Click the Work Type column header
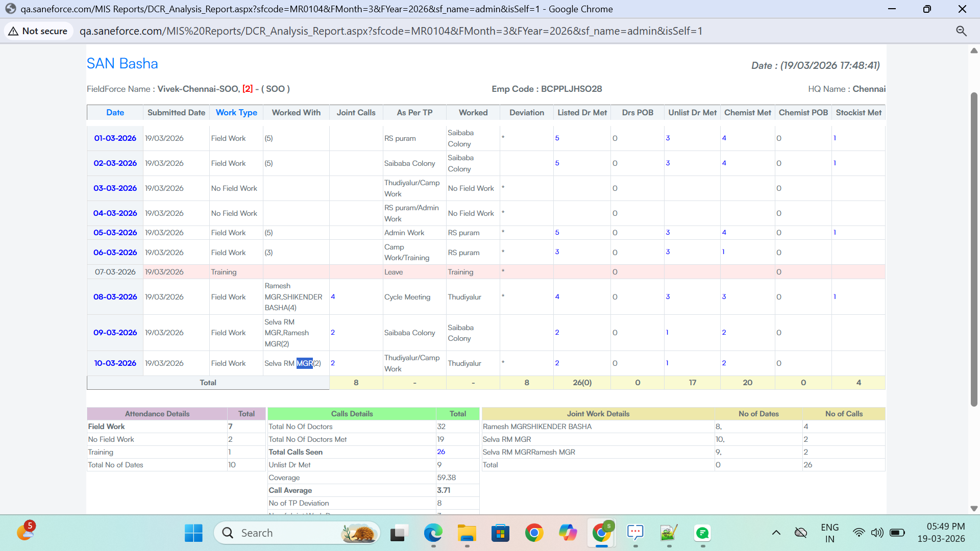 coord(236,113)
